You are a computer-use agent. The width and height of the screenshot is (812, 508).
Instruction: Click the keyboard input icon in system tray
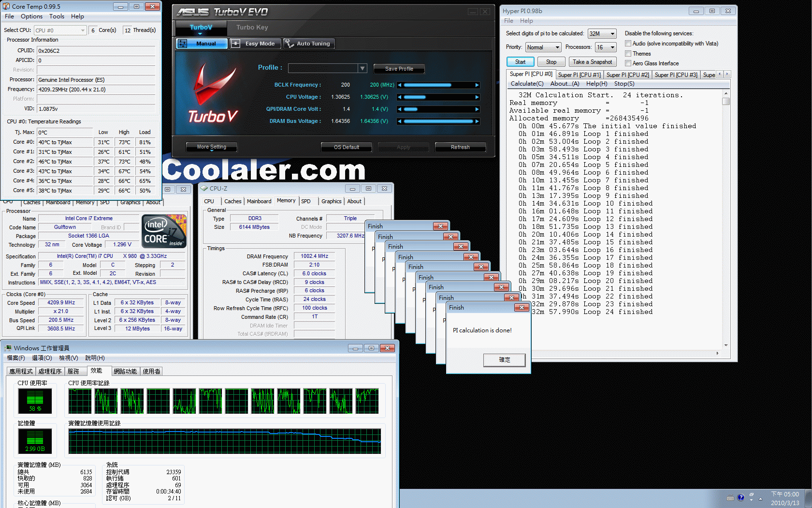coord(730,498)
